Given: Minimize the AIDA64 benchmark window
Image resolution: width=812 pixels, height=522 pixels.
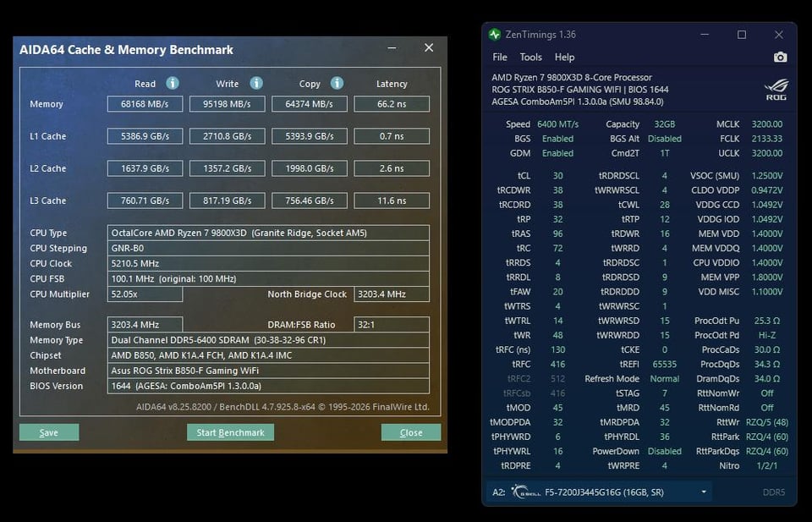Looking at the screenshot, I should (x=391, y=48).
